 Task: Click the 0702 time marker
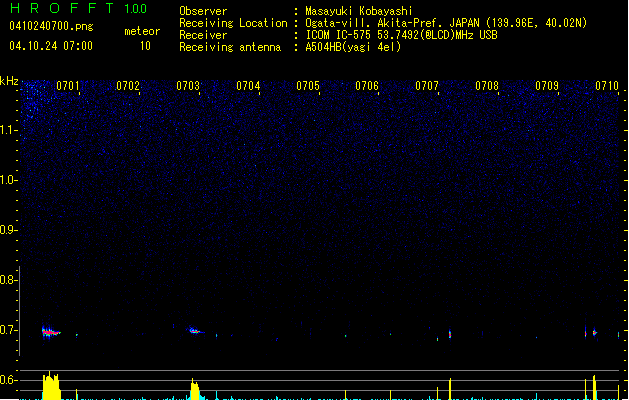point(128,86)
